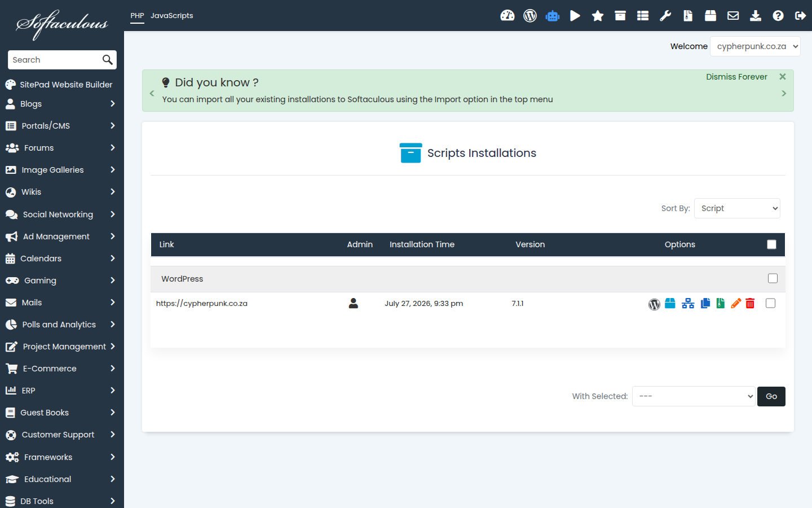Image resolution: width=812 pixels, height=508 pixels.
Task: Click the play demos icon in top bar
Action: [x=575, y=16]
